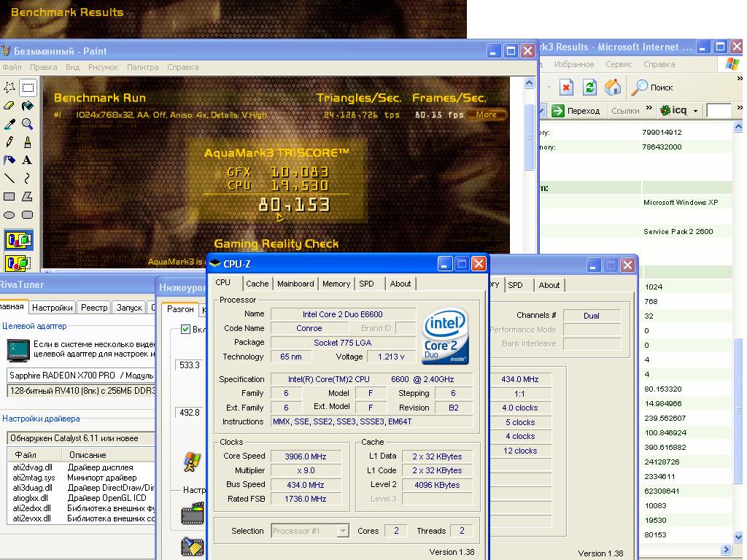747x560 pixels.
Task: Open the Справка menu in Paint
Action: [183, 67]
